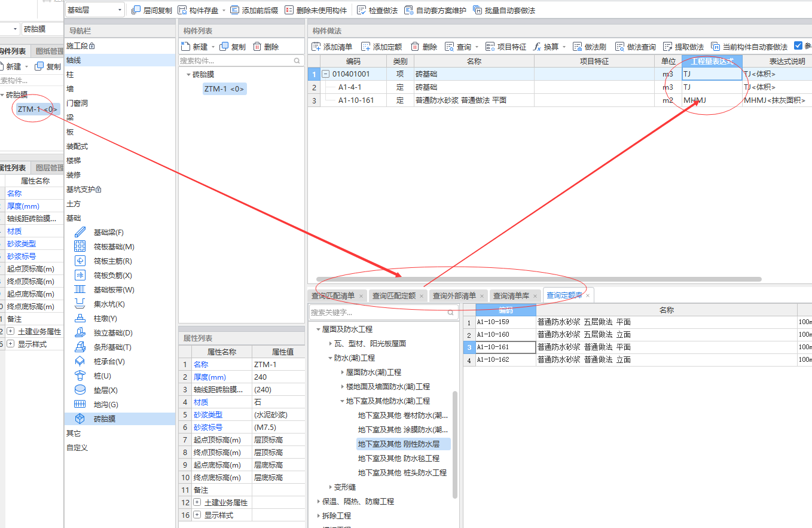Image resolution: width=812 pixels, height=528 pixels.
Task: Select 桩承台(V) component type
Action: click(x=109, y=361)
